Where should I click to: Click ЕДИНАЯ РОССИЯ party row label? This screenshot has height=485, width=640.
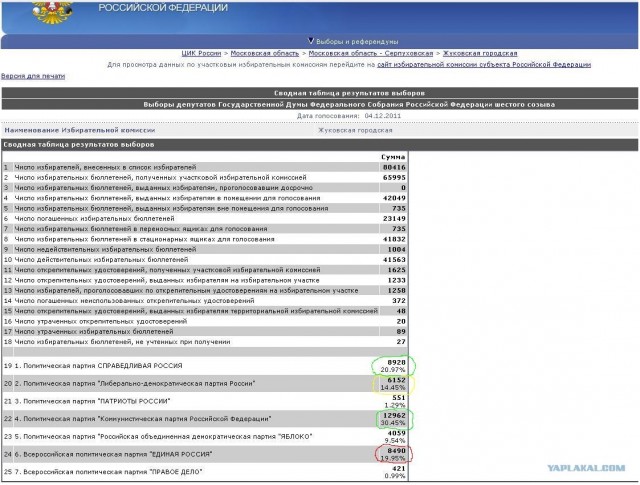point(113,454)
